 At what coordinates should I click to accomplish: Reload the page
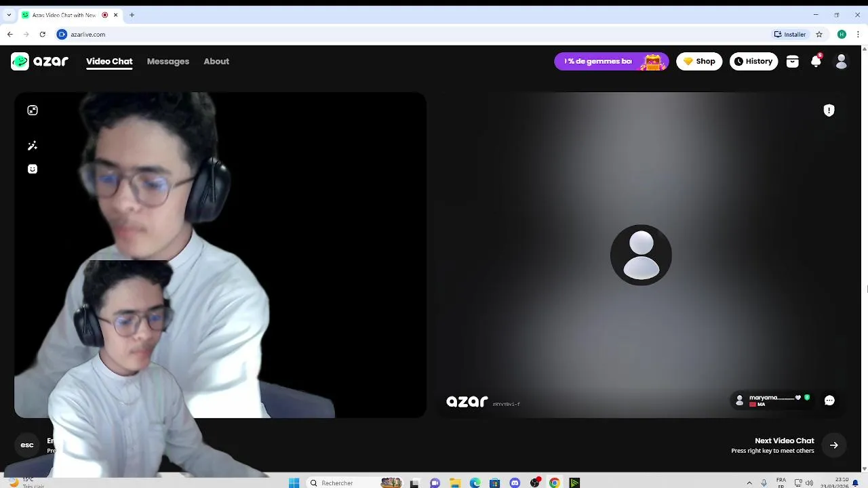(42, 34)
